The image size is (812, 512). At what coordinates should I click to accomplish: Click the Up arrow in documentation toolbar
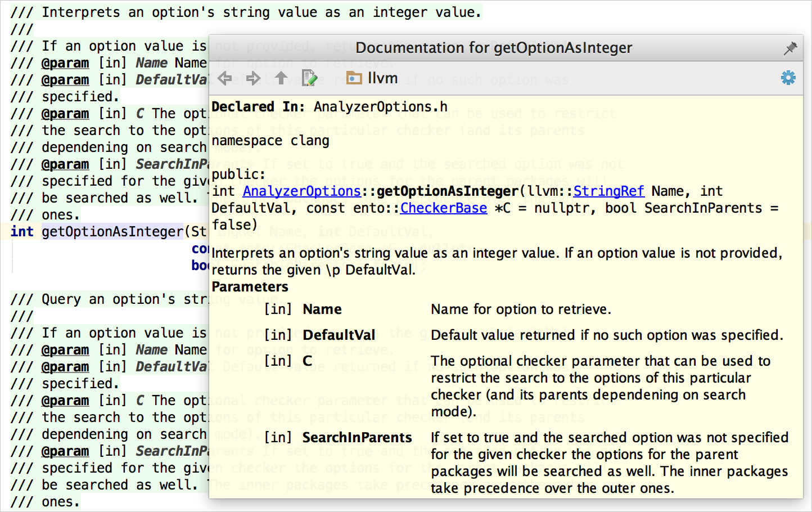(x=281, y=78)
